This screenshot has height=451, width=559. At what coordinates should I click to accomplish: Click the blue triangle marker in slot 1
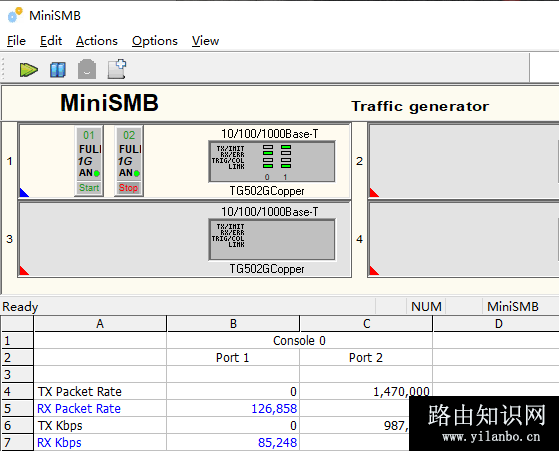tap(24, 193)
